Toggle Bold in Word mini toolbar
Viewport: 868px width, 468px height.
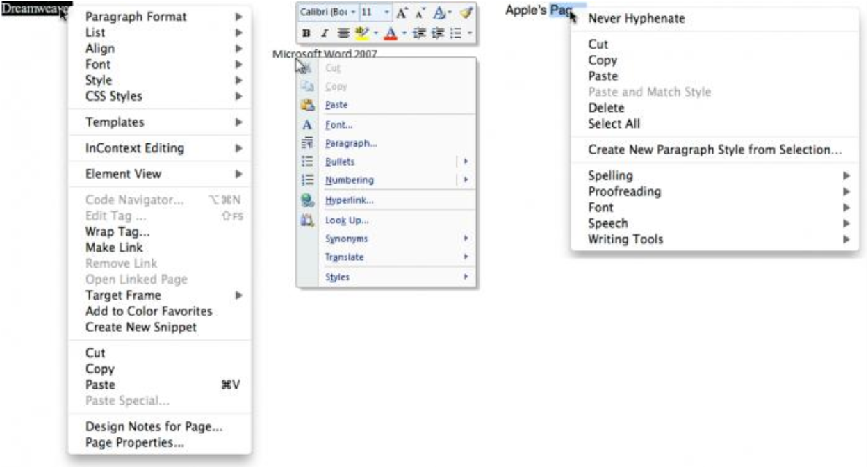pyautogui.click(x=306, y=33)
